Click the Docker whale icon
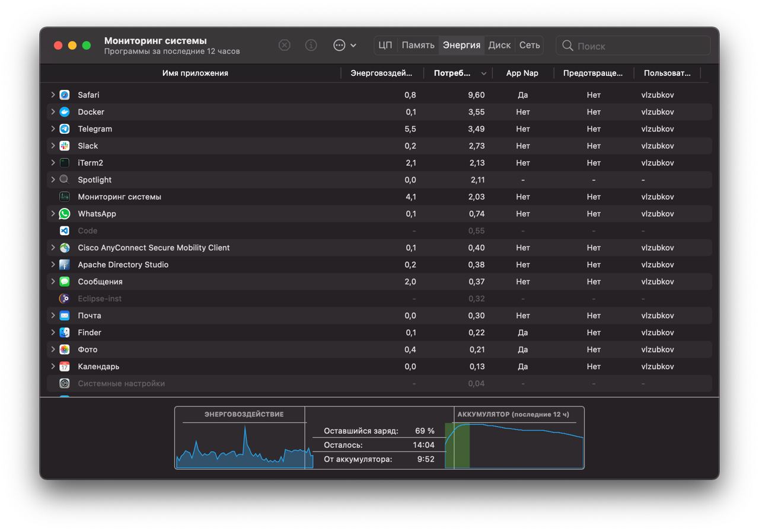759x532 pixels. [x=65, y=112]
